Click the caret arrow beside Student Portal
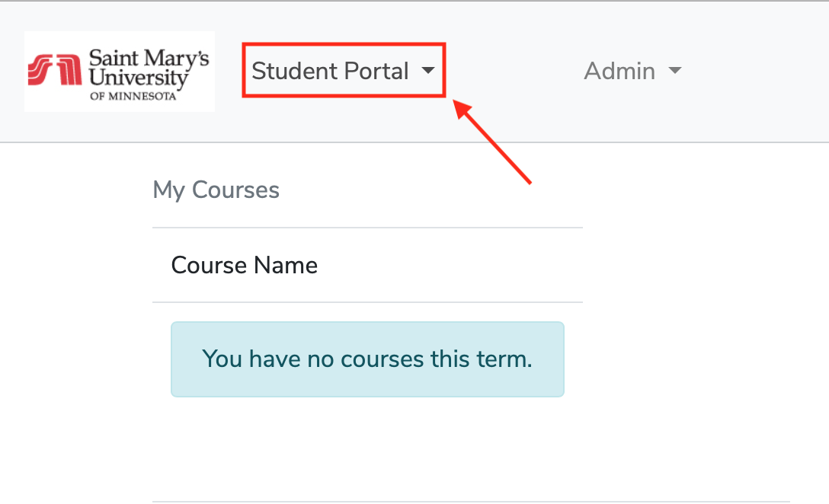Screen dimensions: 829x504 coord(428,71)
